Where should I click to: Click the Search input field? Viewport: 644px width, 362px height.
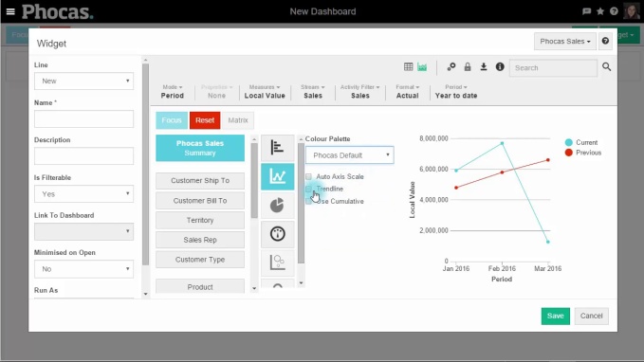pyautogui.click(x=553, y=67)
